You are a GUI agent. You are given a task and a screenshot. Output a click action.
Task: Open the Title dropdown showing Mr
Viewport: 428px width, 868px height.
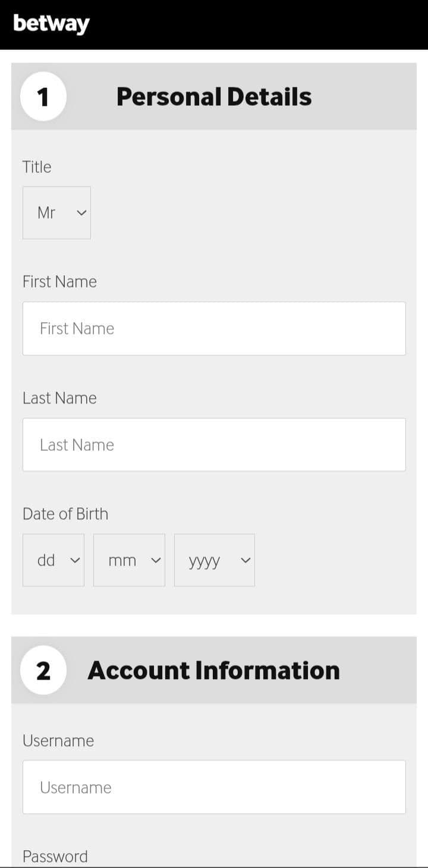56,212
